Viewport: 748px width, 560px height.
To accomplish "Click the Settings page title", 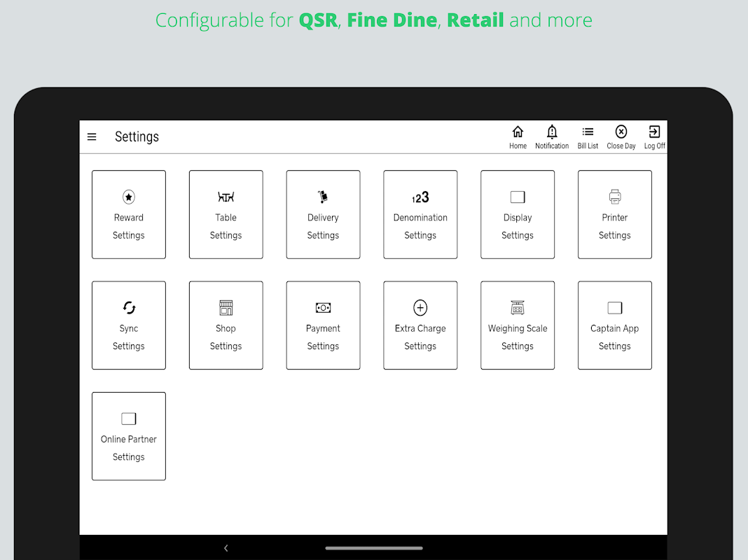I will pyautogui.click(x=137, y=137).
